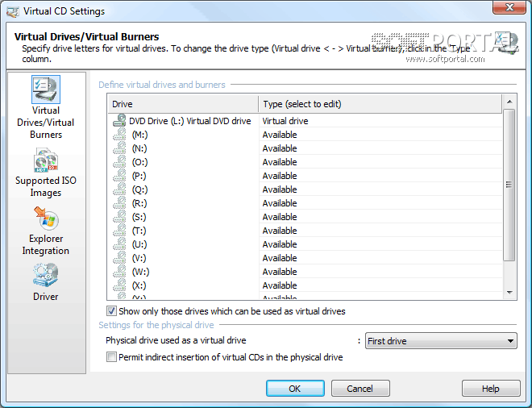Viewport: 532px width, 408px height.
Task: Open the Virtual Drives/Virtual Burners settings icon
Action: point(46,90)
